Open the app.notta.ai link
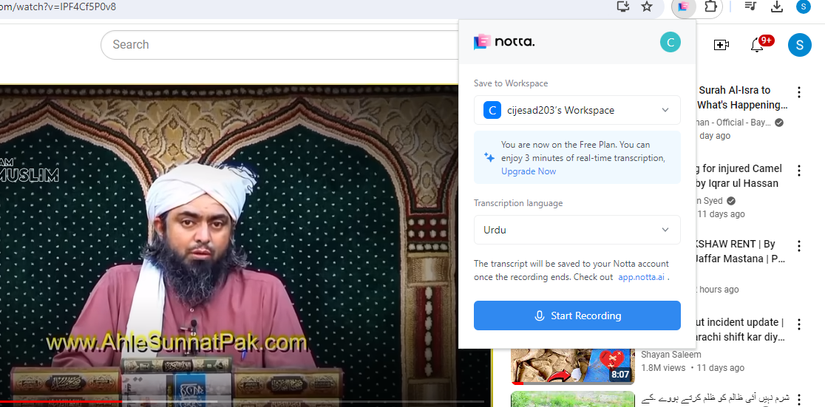The width and height of the screenshot is (825, 407). (x=641, y=277)
